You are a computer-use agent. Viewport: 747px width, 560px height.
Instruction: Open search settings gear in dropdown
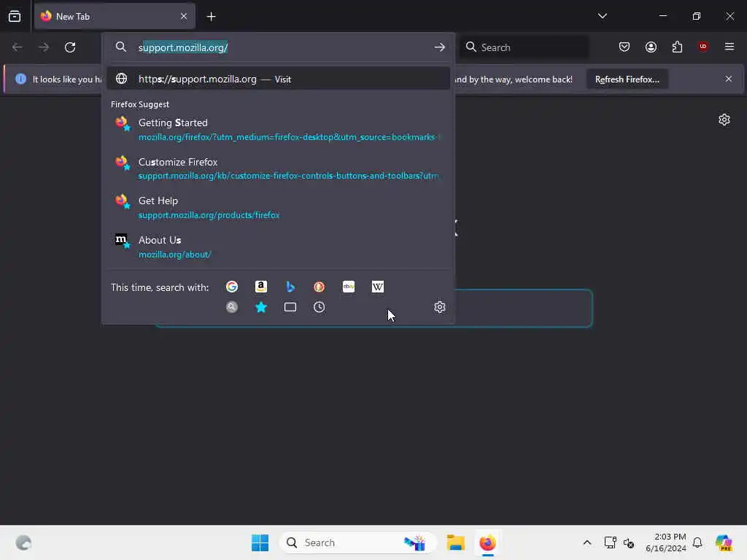coord(440,307)
